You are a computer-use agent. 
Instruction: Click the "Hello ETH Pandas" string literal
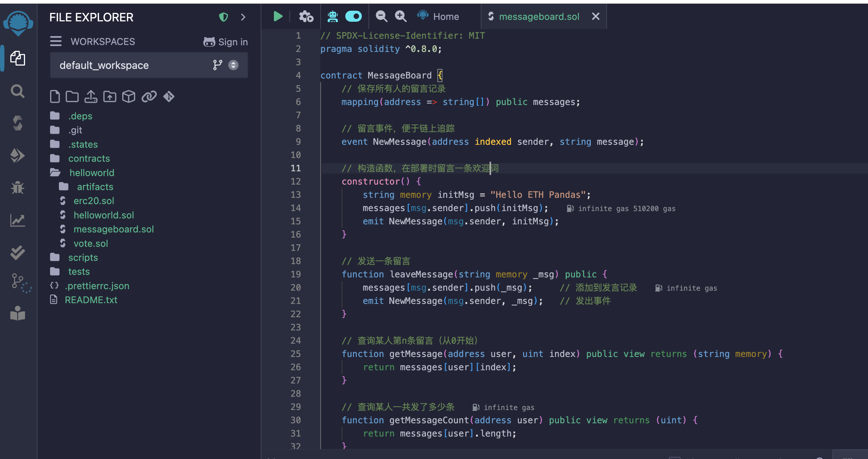click(x=538, y=195)
